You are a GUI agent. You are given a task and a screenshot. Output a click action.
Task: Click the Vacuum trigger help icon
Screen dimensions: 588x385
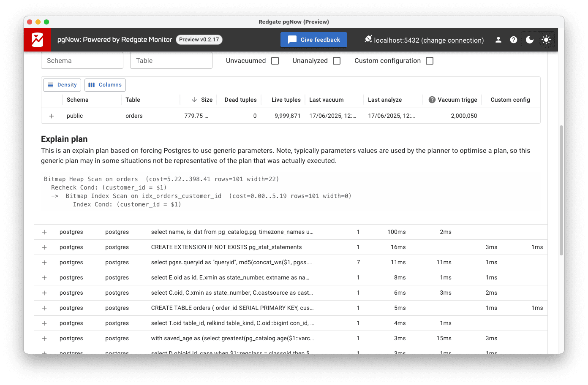[x=432, y=100]
